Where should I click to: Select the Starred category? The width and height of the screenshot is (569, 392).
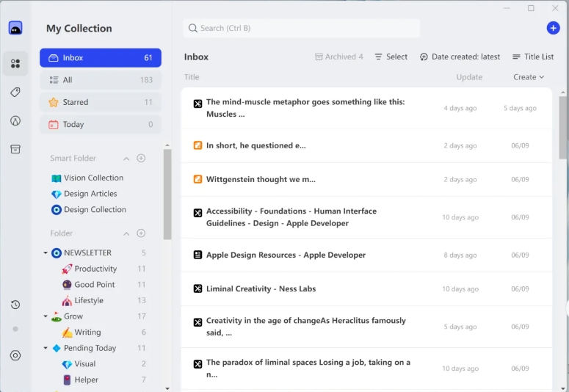click(x=101, y=102)
